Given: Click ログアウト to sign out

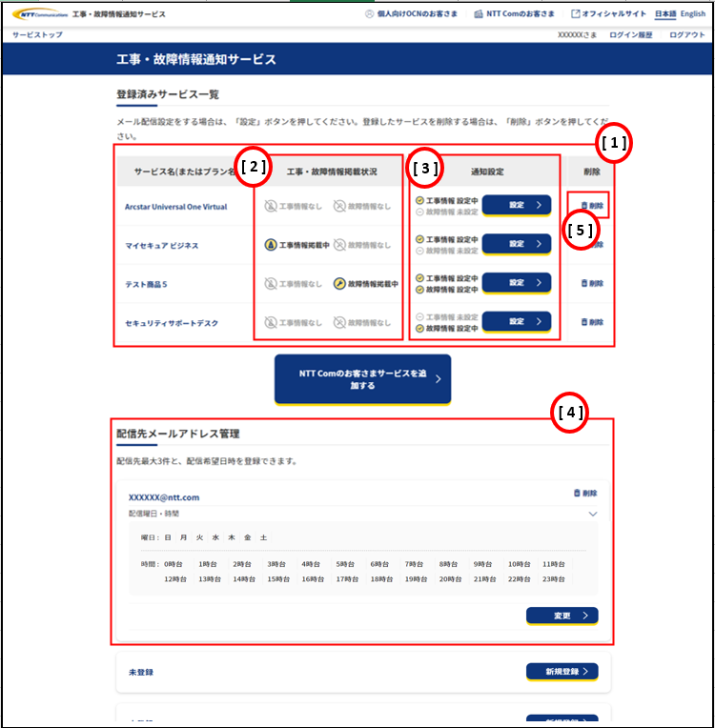Looking at the screenshot, I should pos(687,35).
